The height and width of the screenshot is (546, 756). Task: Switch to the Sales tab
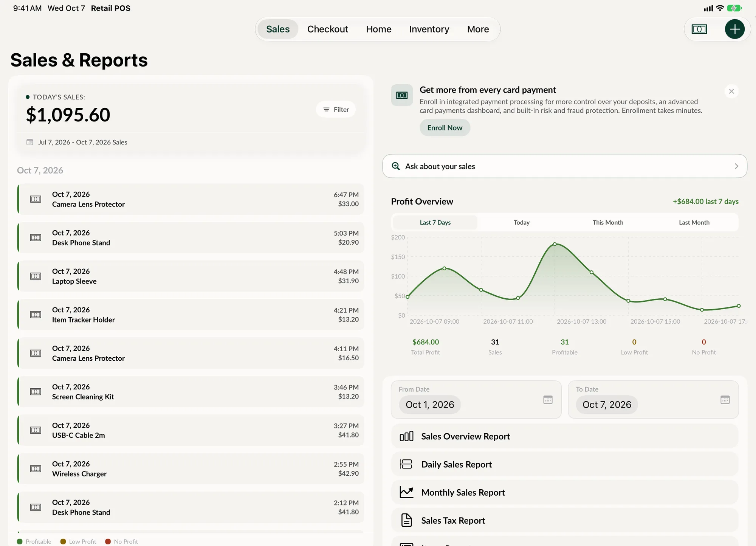pyautogui.click(x=278, y=29)
